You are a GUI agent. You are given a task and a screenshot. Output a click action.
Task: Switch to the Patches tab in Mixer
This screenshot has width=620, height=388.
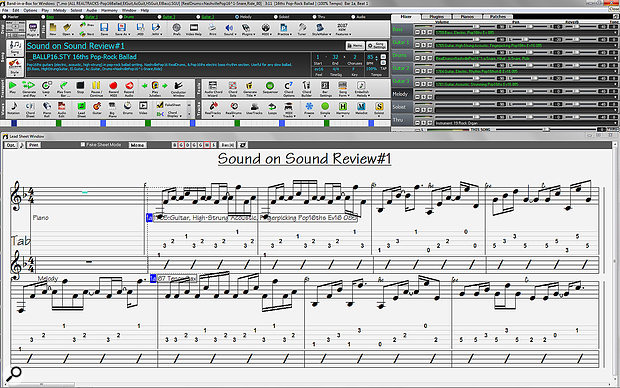click(497, 17)
